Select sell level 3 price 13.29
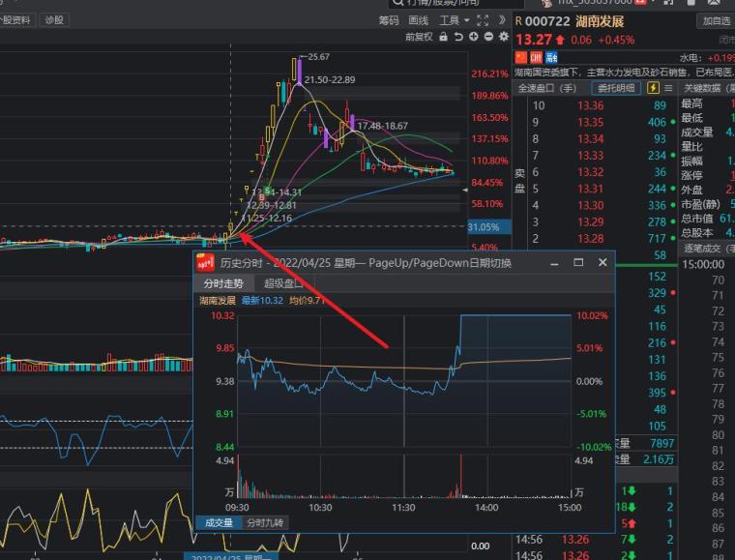 (x=590, y=221)
